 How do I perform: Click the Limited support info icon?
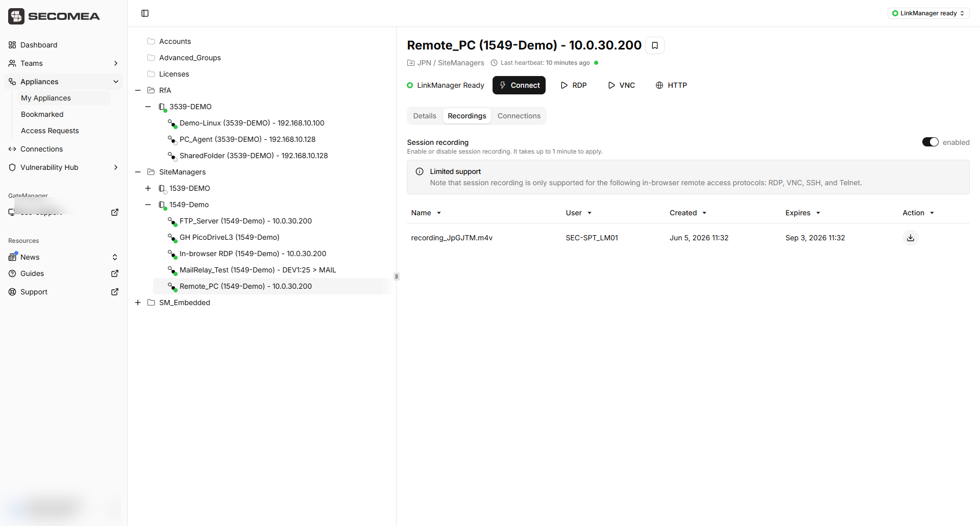(x=420, y=171)
